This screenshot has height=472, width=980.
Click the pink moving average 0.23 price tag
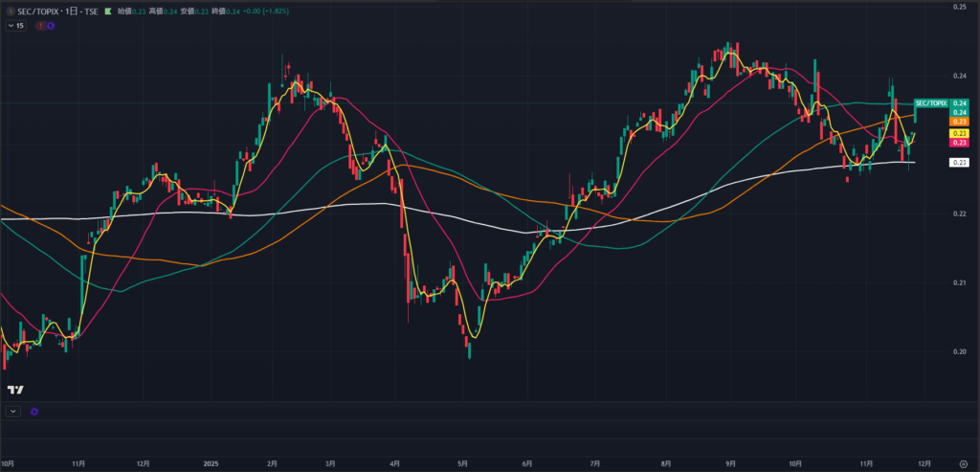click(x=960, y=143)
